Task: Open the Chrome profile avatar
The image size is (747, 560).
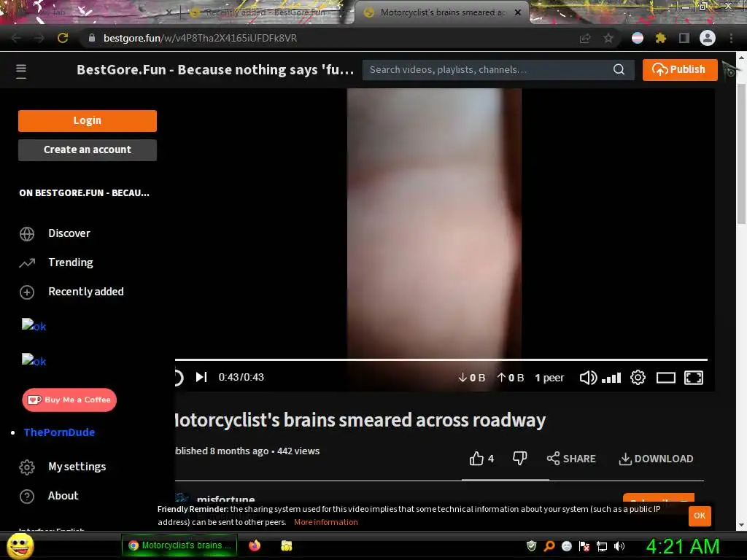Action: pyautogui.click(x=708, y=38)
